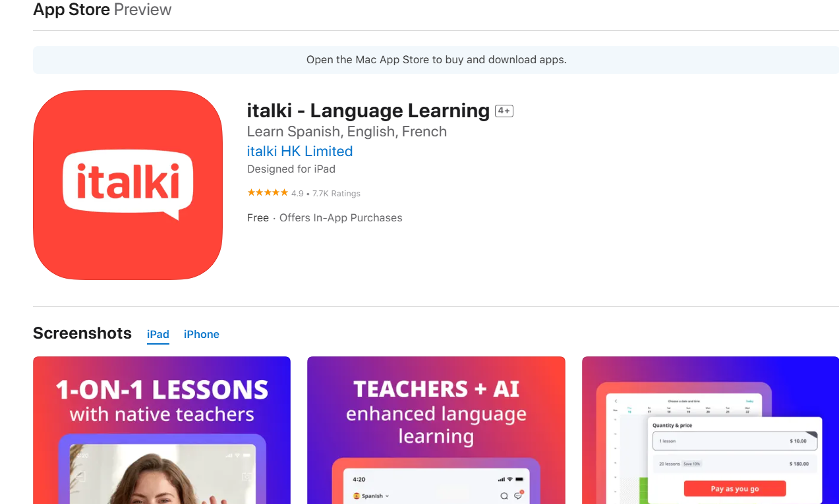Select the 20 lessons $180.00 option

(x=734, y=464)
